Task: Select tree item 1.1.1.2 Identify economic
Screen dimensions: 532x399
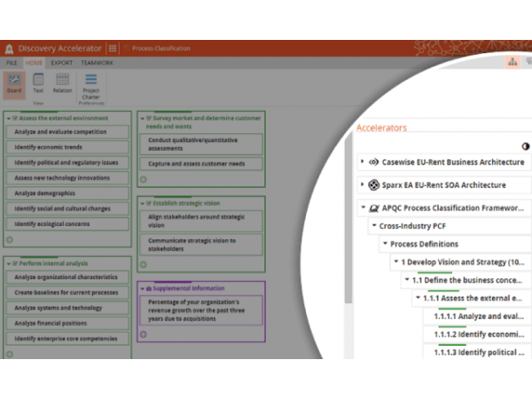Action: click(x=478, y=334)
